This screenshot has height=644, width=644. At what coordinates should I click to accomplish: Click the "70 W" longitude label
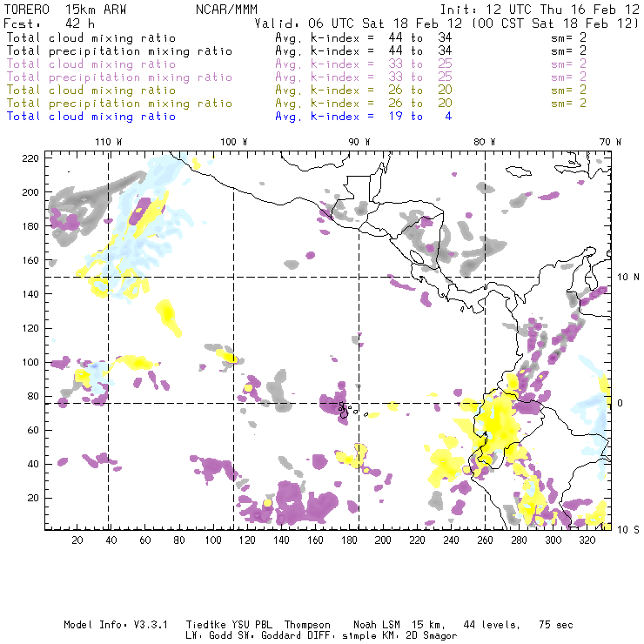click(610, 142)
